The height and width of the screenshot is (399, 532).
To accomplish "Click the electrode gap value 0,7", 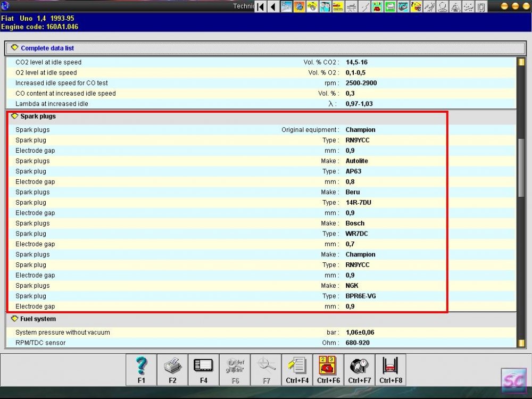I will point(350,244).
